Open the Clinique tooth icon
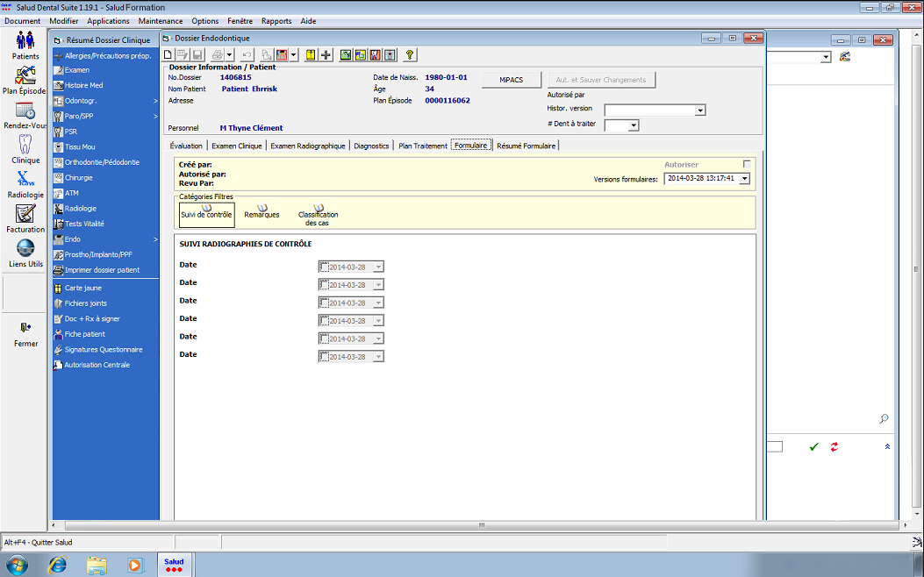The height and width of the screenshot is (577, 924). tap(25, 145)
